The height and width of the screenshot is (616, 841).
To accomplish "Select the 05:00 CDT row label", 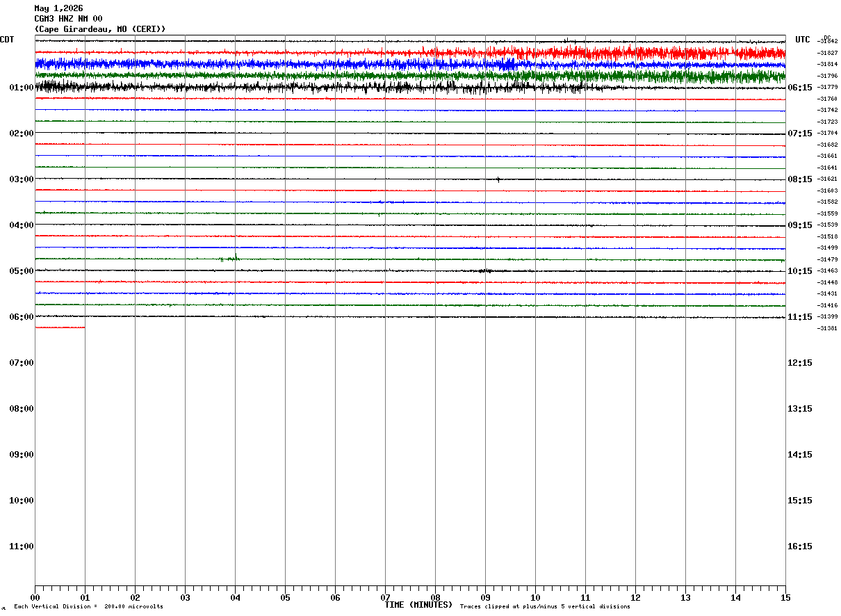I will [x=22, y=271].
